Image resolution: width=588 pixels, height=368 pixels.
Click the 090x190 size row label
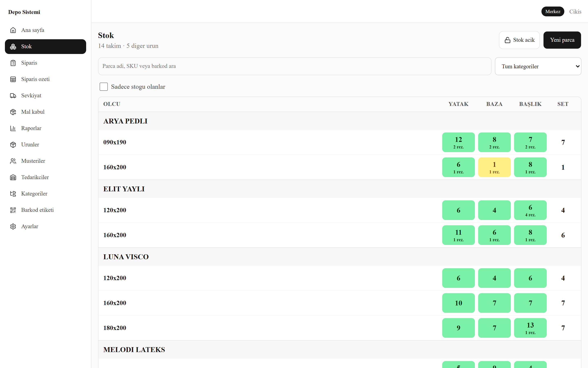115,142
